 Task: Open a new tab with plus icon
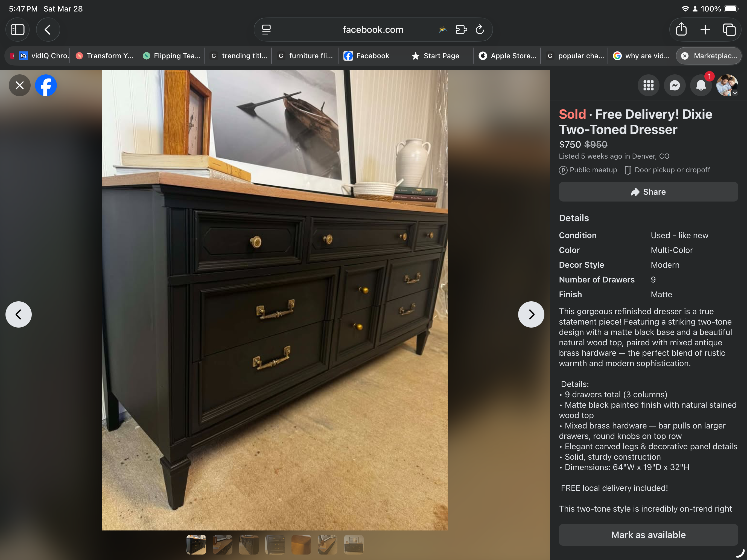click(705, 30)
